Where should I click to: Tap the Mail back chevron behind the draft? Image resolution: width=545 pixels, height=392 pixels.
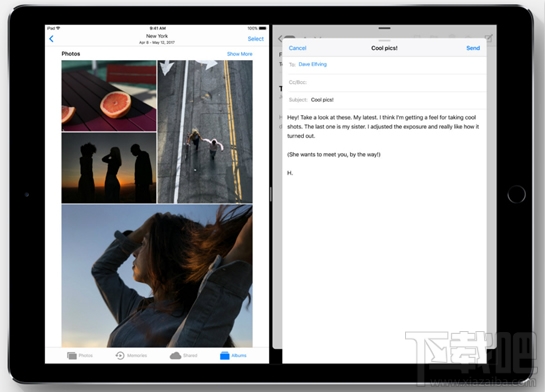pyautogui.click(x=280, y=39)
